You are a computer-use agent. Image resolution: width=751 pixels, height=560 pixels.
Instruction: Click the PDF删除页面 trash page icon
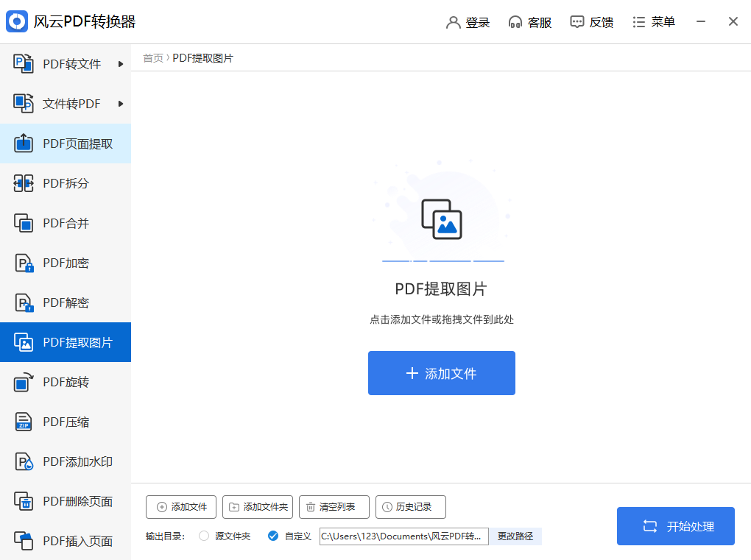[x=24, y=501]
